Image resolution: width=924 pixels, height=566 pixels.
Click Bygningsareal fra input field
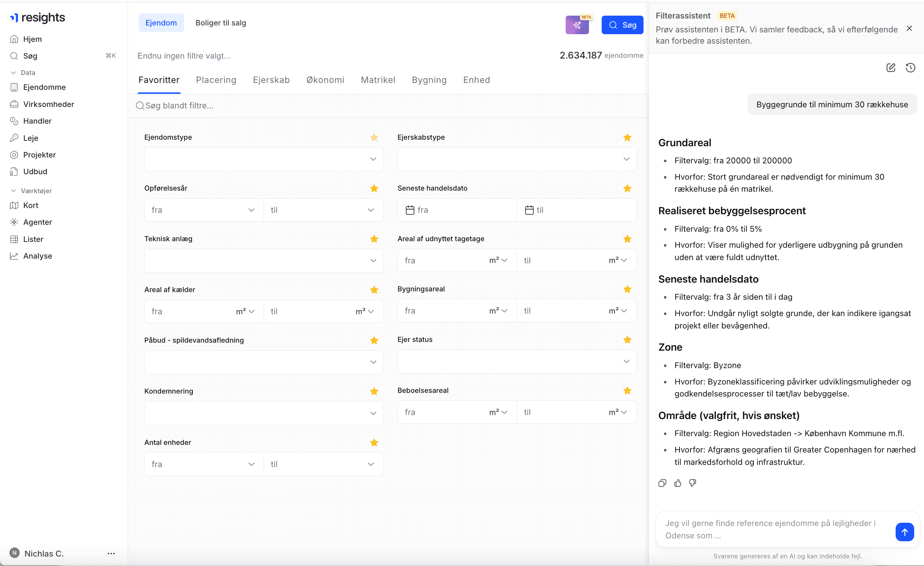point(442,311)
